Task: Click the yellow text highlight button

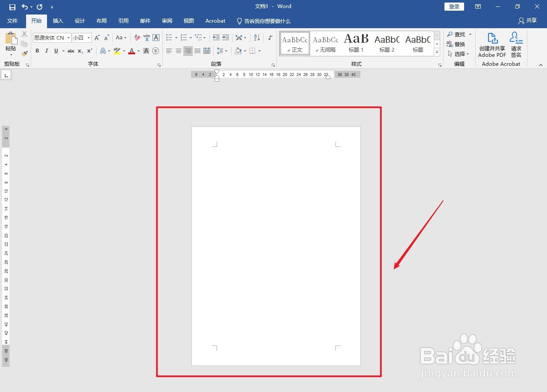Action: click(x=117, y=51)
